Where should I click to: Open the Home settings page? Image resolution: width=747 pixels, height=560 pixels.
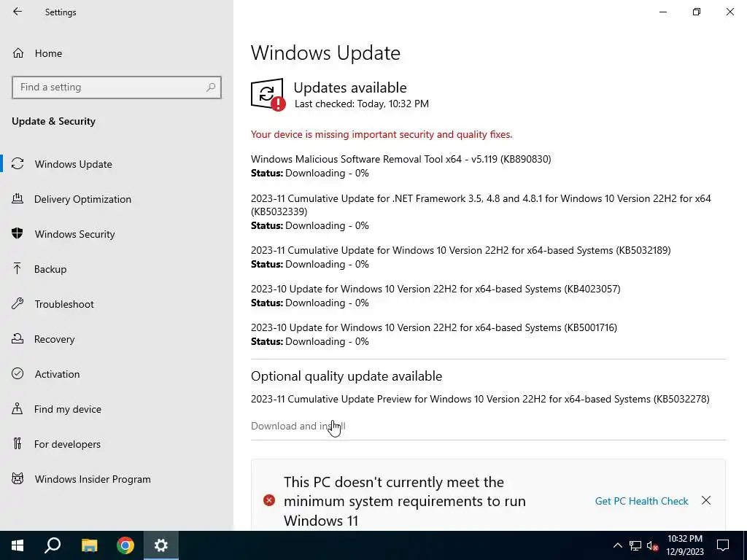tap(47, 53)
